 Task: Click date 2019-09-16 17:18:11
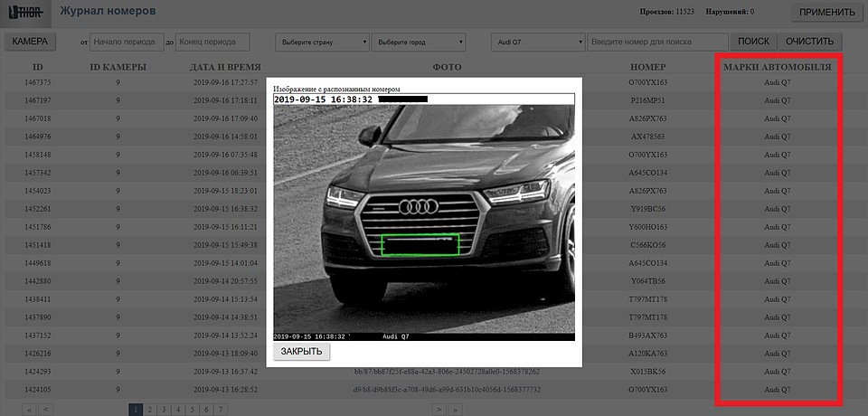(x=225, y=100)
